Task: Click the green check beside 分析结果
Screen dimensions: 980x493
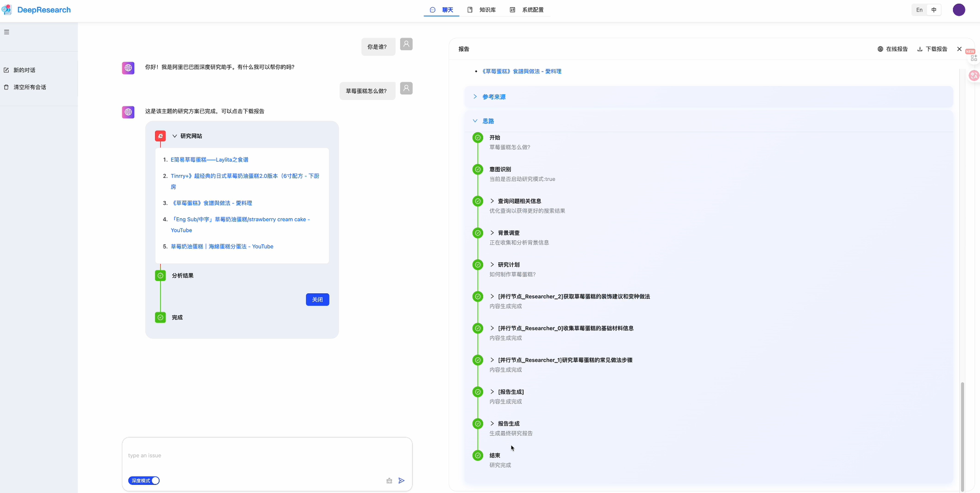Action: click(161, 276)
